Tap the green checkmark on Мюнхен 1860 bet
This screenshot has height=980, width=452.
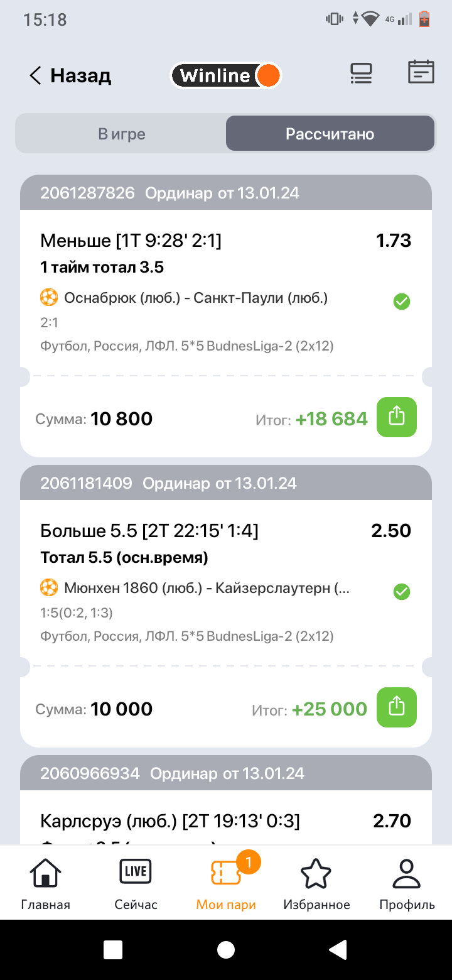(x=402, y=592)
